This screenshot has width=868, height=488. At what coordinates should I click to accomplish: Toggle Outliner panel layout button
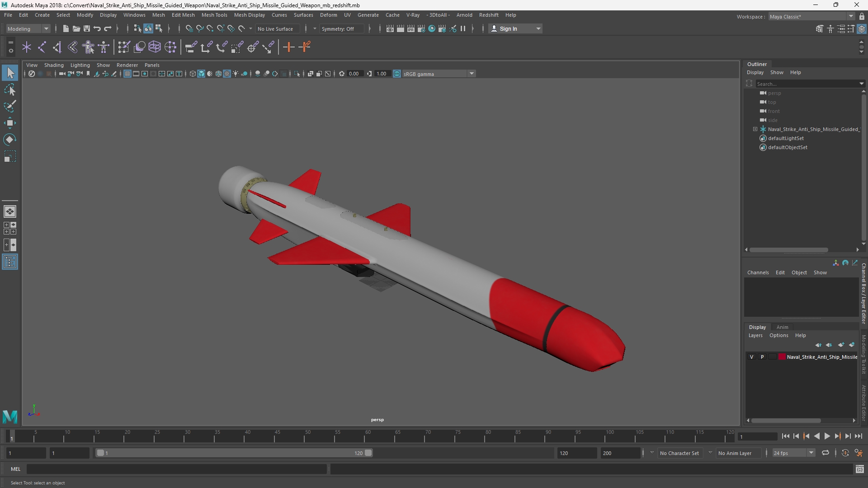(10, 262)
